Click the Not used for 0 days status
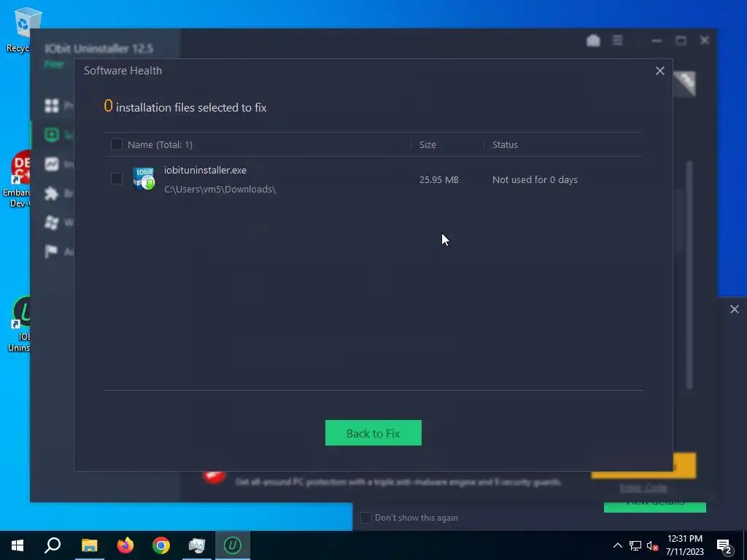Screen dimensions: 747x560 535,179
